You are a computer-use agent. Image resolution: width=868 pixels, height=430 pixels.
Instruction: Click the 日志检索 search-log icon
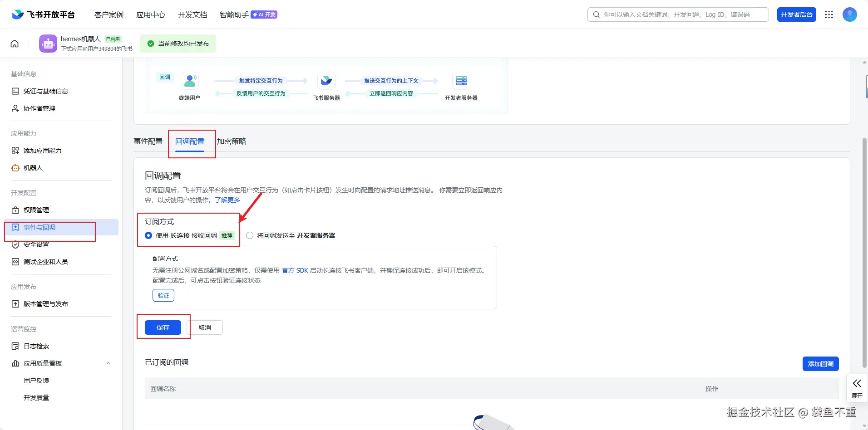[15, 346]
